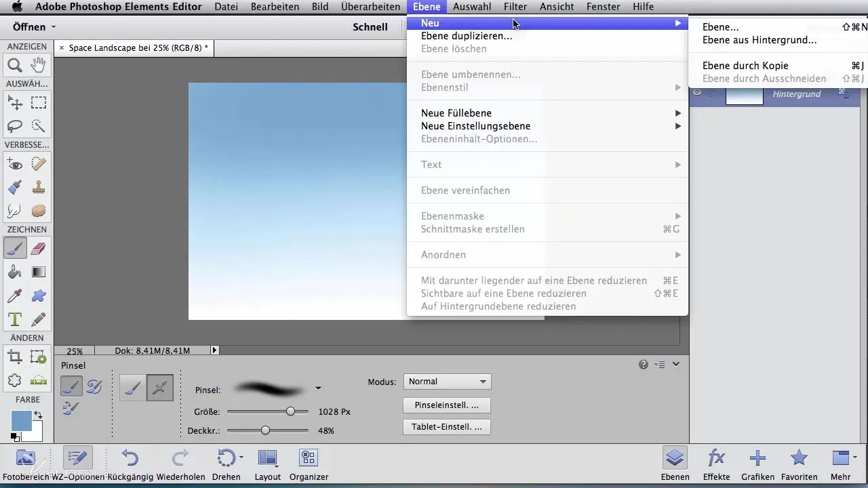
Task: Select the Paint Bucket tool
Action: 15,272
